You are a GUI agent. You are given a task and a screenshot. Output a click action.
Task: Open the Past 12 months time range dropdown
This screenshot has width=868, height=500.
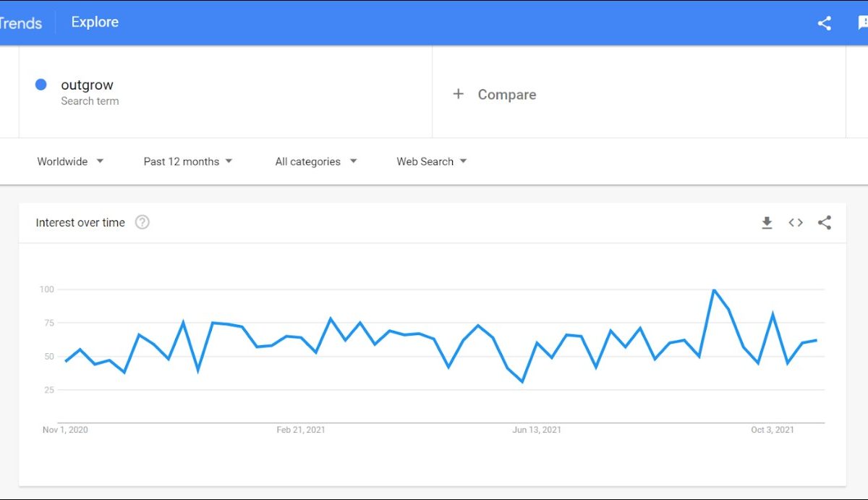[188, 161]
